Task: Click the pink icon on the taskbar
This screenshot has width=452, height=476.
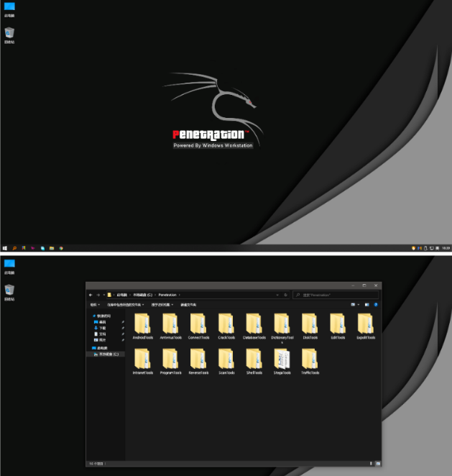Action: (x=33, y=248)
